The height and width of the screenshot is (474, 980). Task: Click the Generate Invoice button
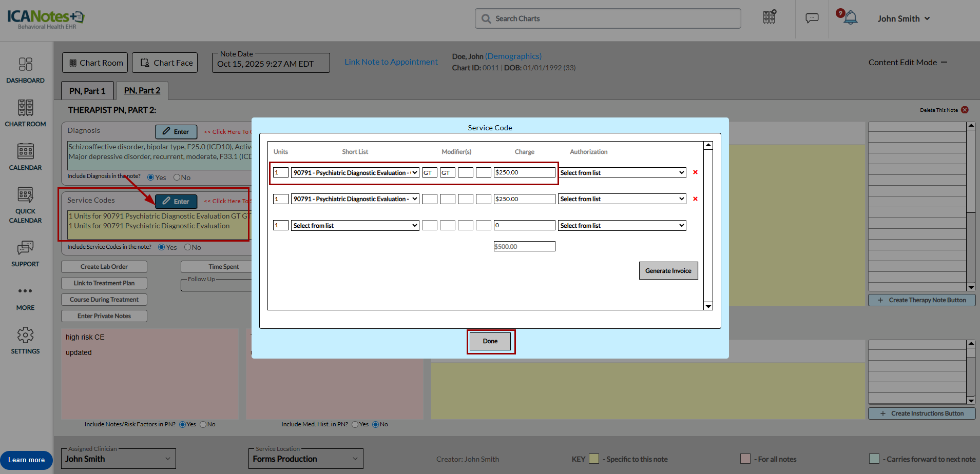[668, 271]
